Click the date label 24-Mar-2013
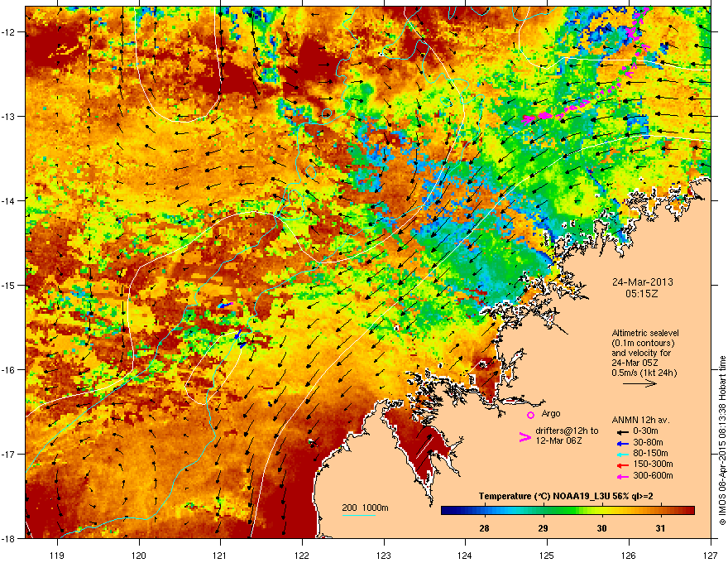Screen dimensions: 728x563 (642, 282)
